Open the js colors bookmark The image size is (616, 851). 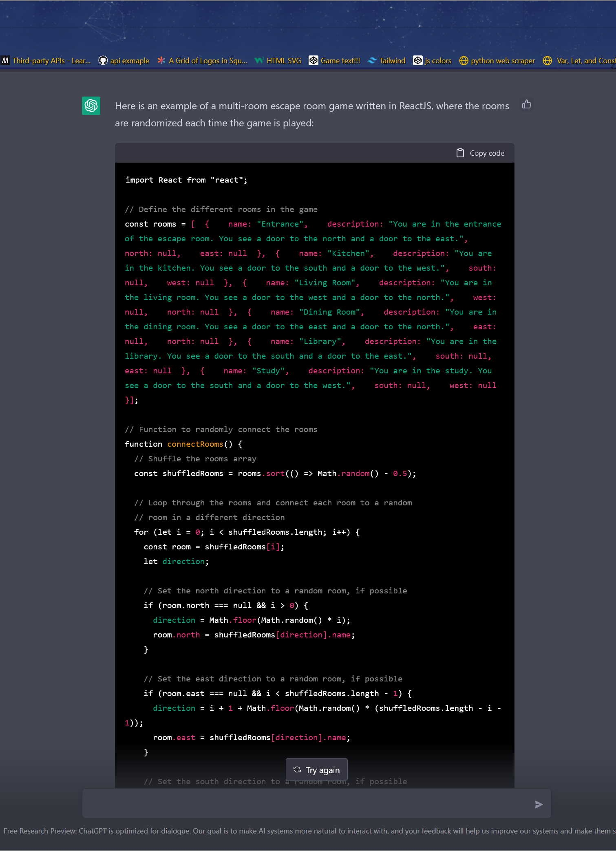437,61
